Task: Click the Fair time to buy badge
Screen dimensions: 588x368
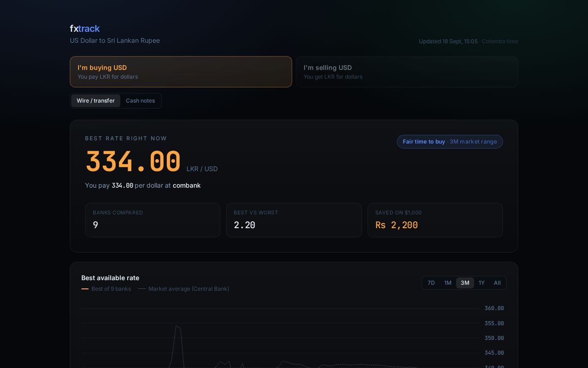Action: pos(450,142)
